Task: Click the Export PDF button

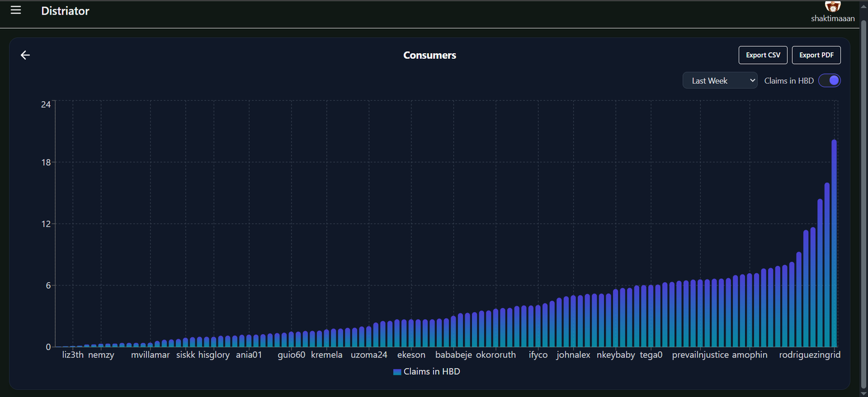Action: tap(816, 55)
